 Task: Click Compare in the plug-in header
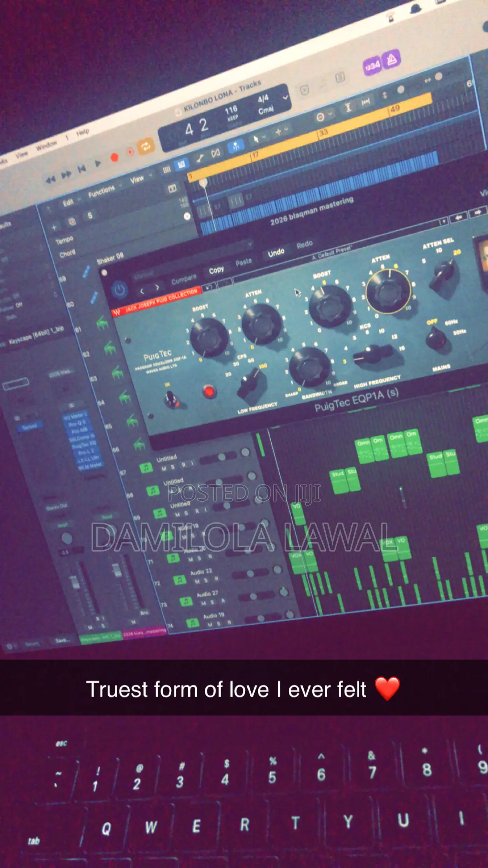[183, 280]
